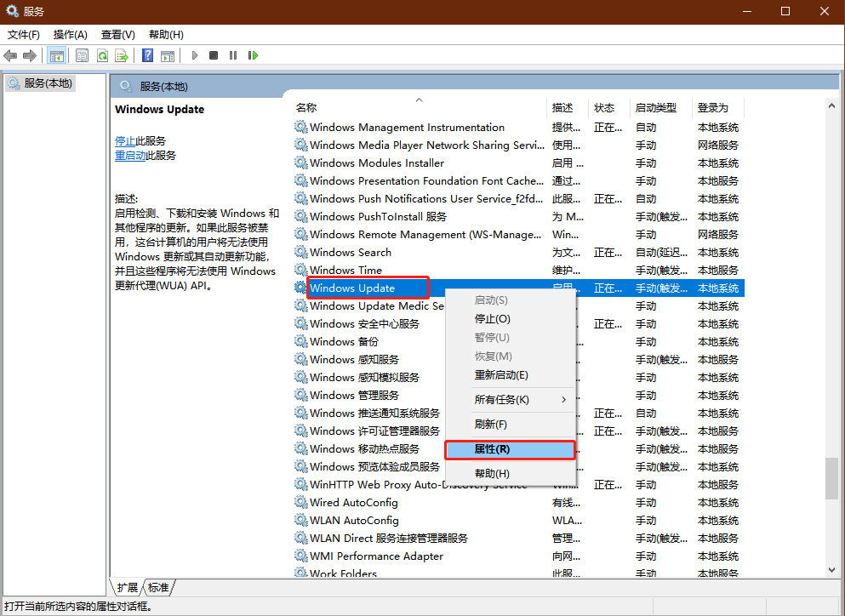The height and width of the screenshot is (616, 845).
Task: Open Properties via the toolbar icon
Action: pos(83,55)
